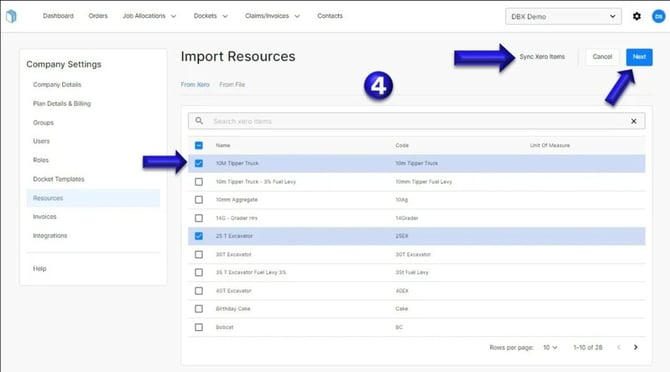Check the 10mm Aggregate checkbox
Image resolution: width=670 pixels, height=372 pixels.
(x=199, y=199)
